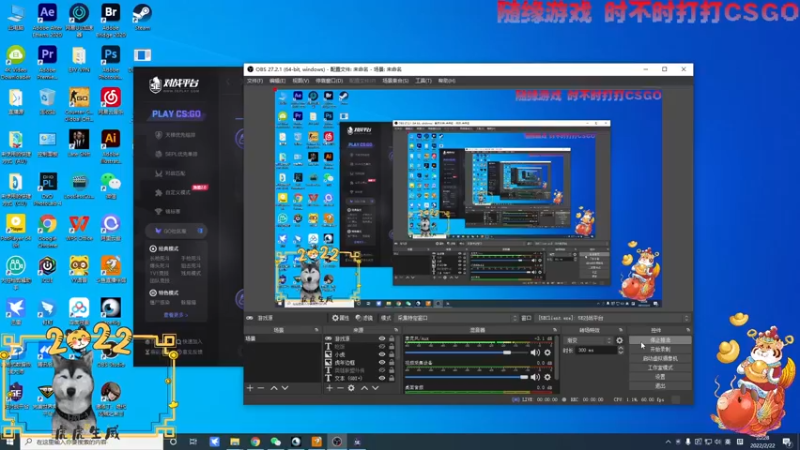Pop out the 转场特效 transitions dock panel
800x450 pixels.
pyautogui.click(x=620, y=330)
